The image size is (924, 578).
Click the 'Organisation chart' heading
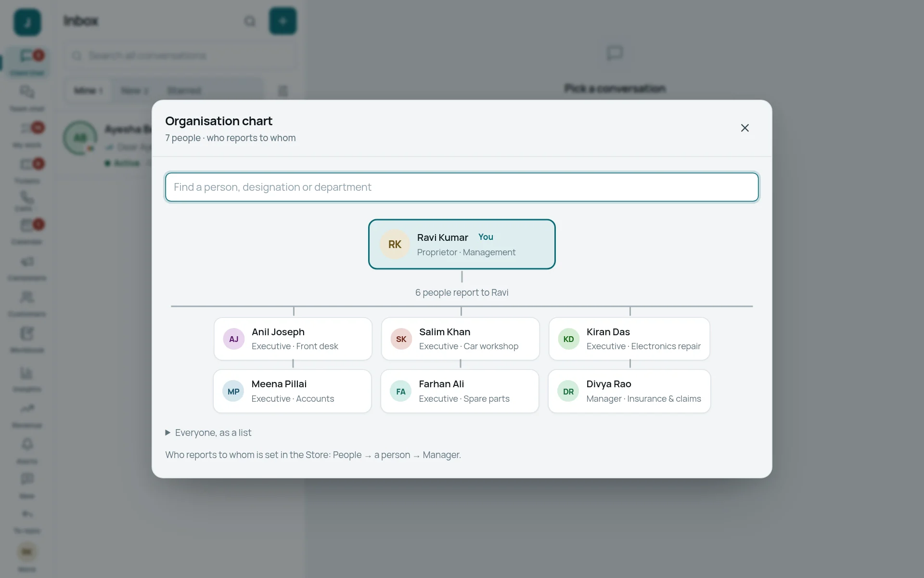(218, 121)
